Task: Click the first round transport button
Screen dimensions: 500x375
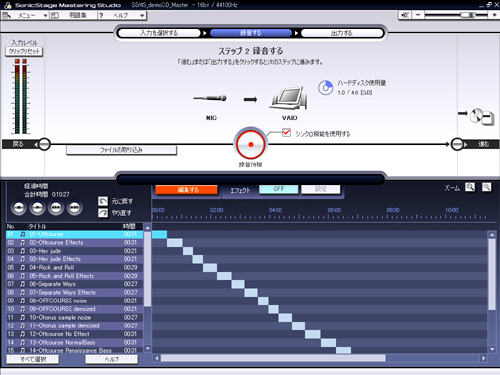Action: (19, 208)
